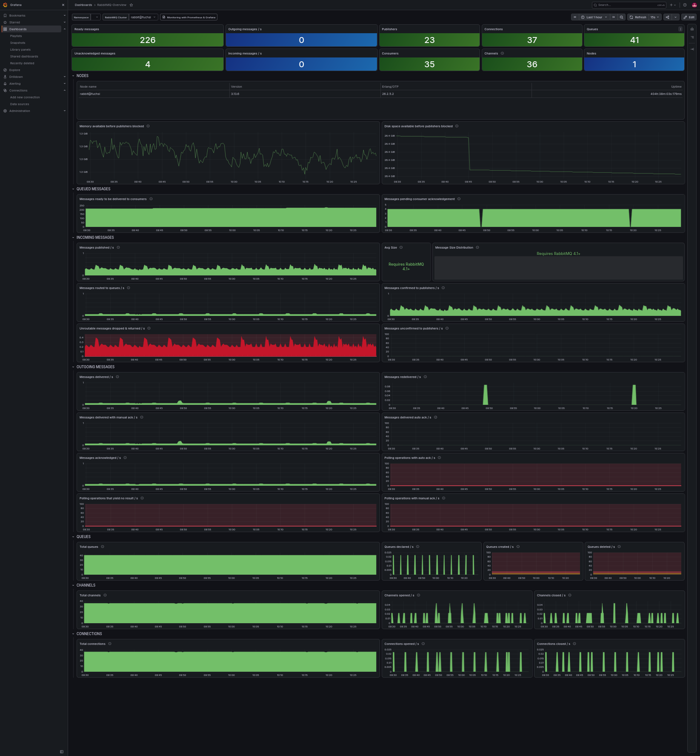Click info icon beside Messages redelivered / s
The image size is (700, 756).
[x=425, y=377]
